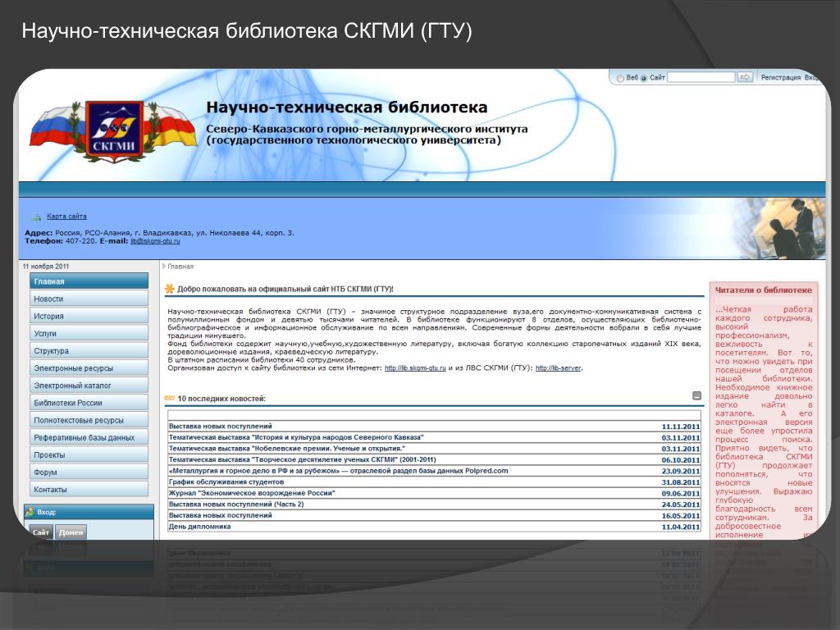Click the star icon beside welcome heading
The image size is (840, 630).
coord(169,289)
